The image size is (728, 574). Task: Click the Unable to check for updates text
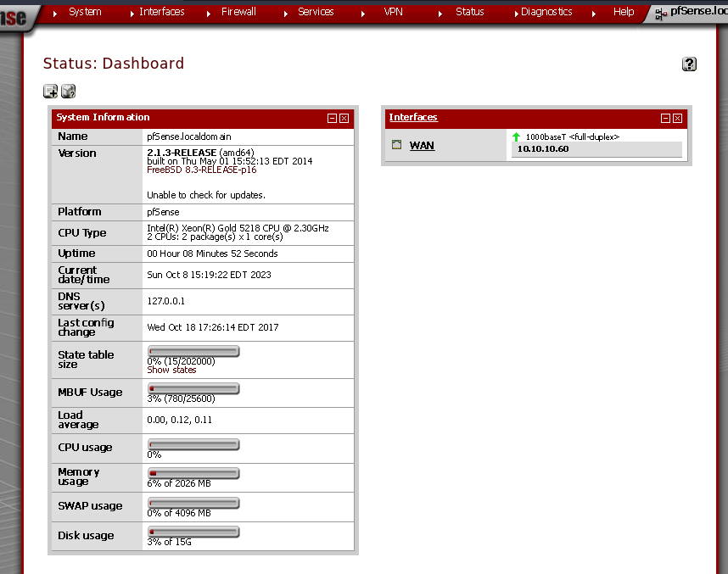tap(206, 195)
